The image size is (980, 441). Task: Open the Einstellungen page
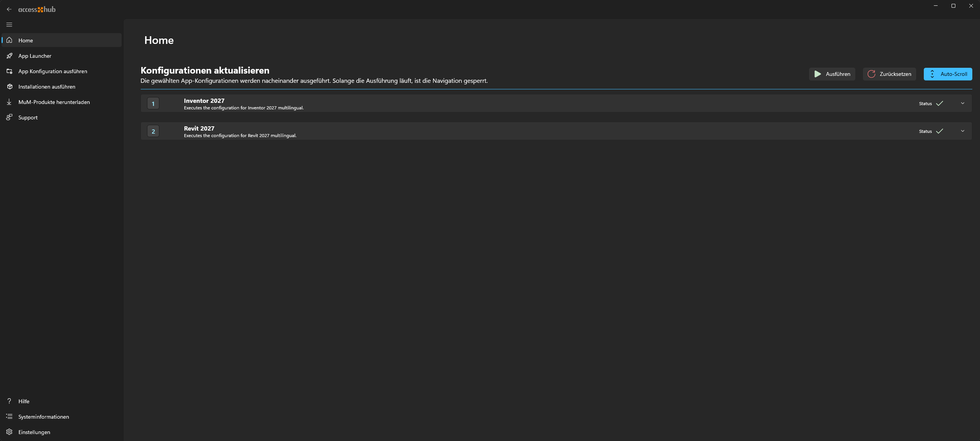tap(62, 432)
